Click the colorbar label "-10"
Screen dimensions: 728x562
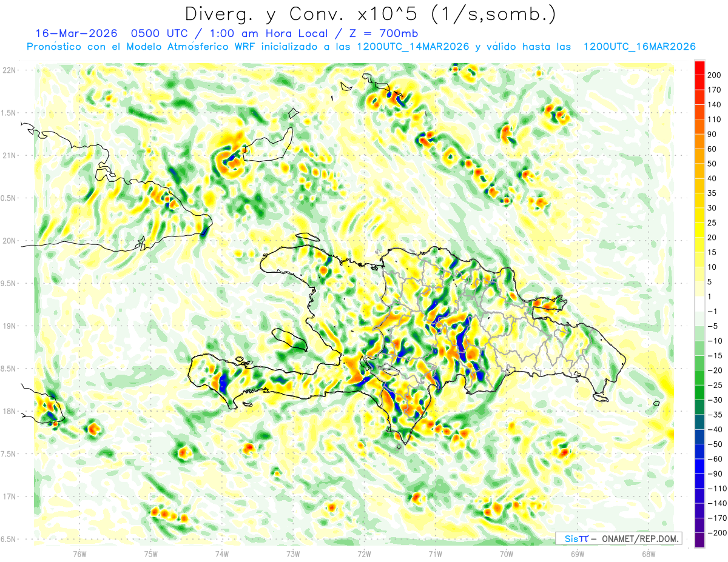coord(716,341)
